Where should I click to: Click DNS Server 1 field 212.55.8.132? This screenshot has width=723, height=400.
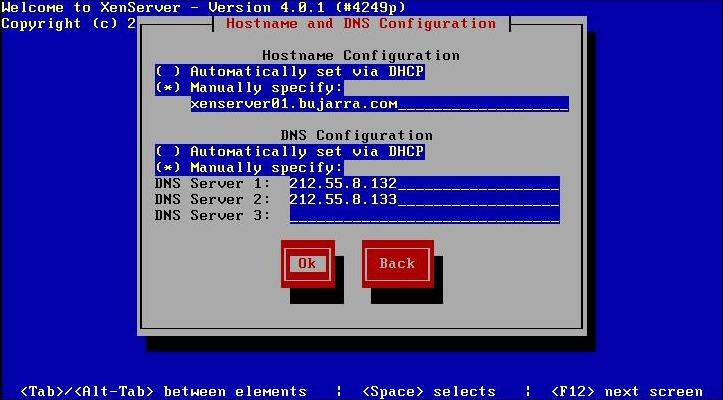point(425,184)
